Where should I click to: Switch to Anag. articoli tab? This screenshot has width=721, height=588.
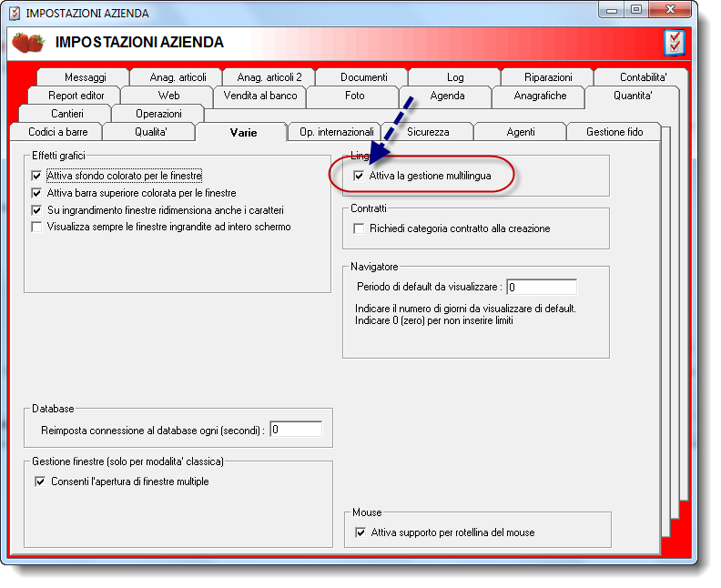click(178, 77)
